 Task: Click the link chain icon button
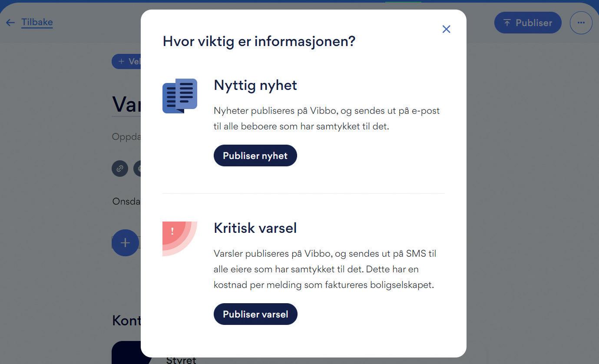click(x=120, y=168)
